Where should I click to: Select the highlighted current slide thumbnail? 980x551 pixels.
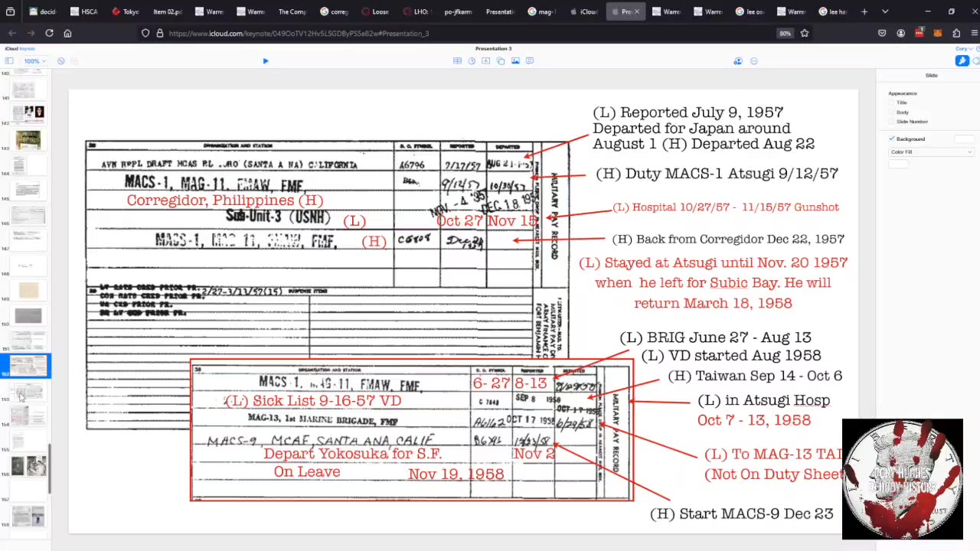click(28, 366)
